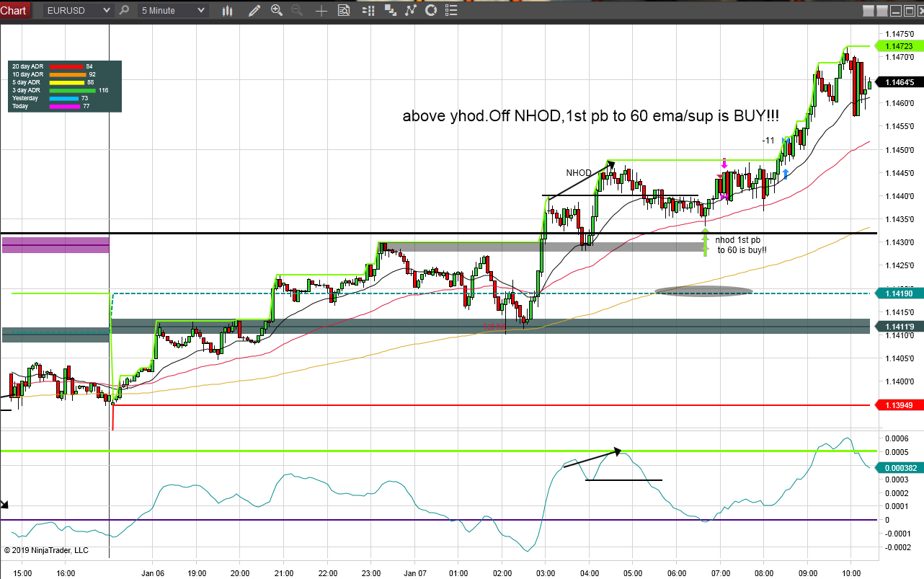The width and height of the screenshot is (924, 579).
Task: Click the Yesterday blue range bar
Action: pyautogui.click(x=65, y=98)
